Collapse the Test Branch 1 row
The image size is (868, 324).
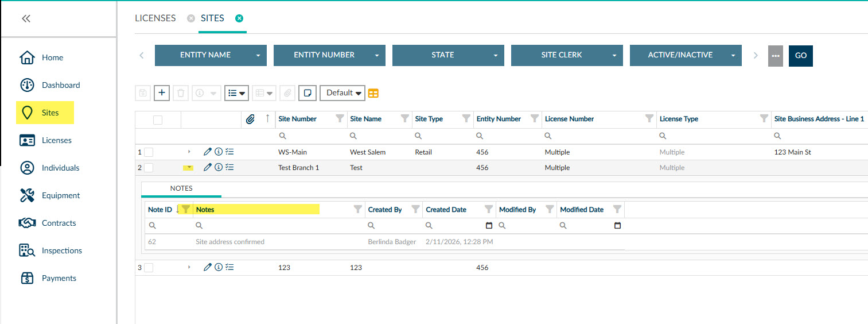(189, 168)
